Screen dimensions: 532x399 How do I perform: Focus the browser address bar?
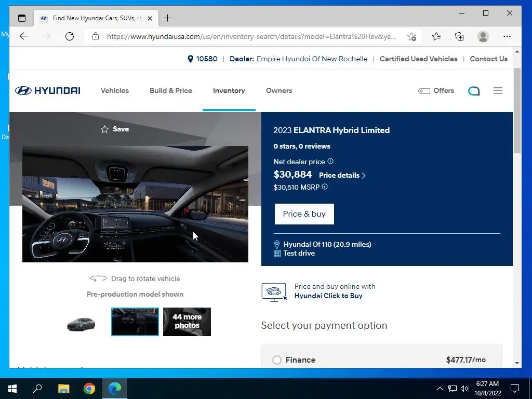(x=251, y=36)
